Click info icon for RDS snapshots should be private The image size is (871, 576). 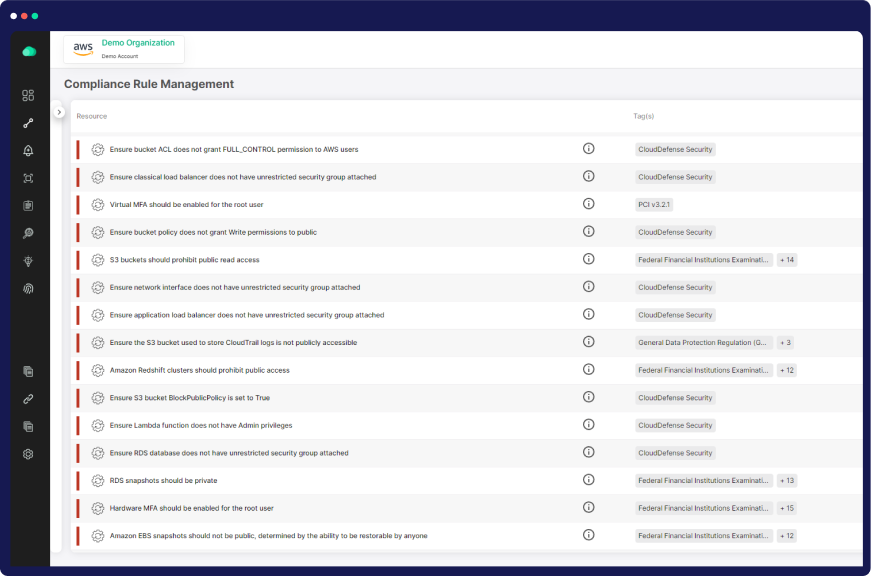588,480
